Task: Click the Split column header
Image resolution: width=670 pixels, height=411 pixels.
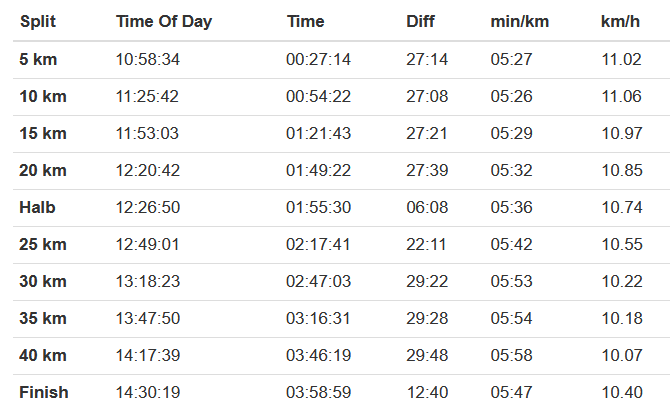Action: pos(36,22)
